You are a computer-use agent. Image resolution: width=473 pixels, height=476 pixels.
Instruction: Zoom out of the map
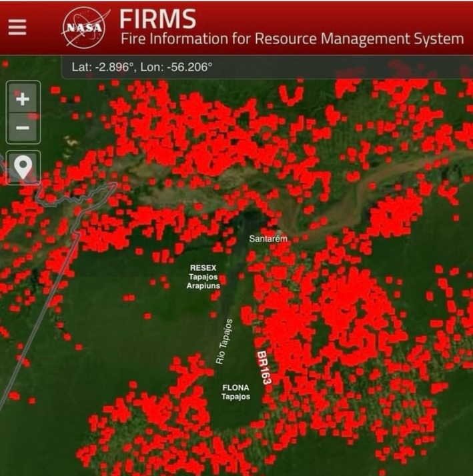tap(23, 128)
